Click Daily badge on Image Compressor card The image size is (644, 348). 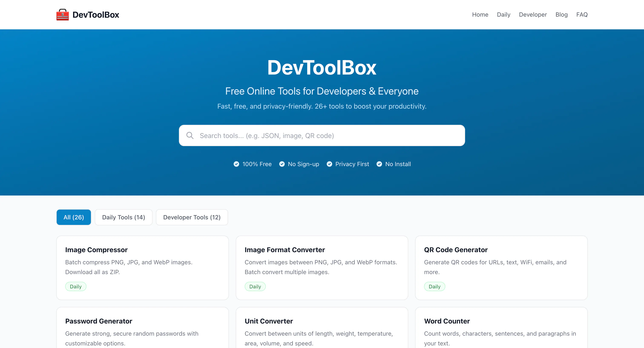pos(76,286)
